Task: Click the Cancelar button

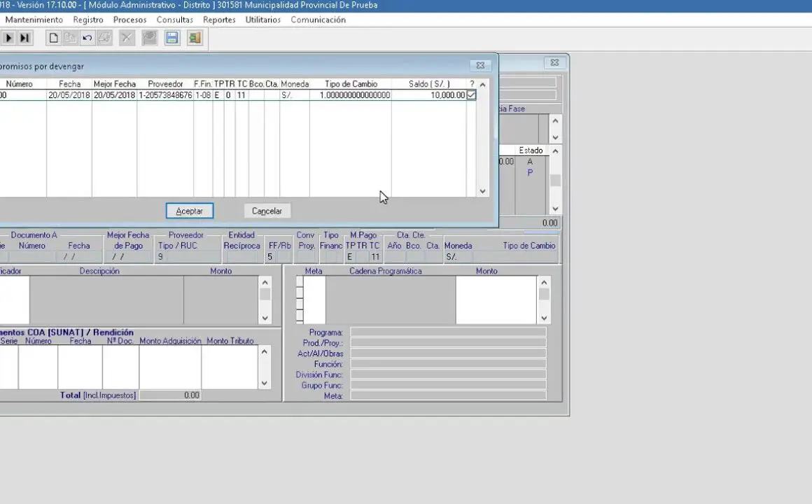Action: point(267,211)
